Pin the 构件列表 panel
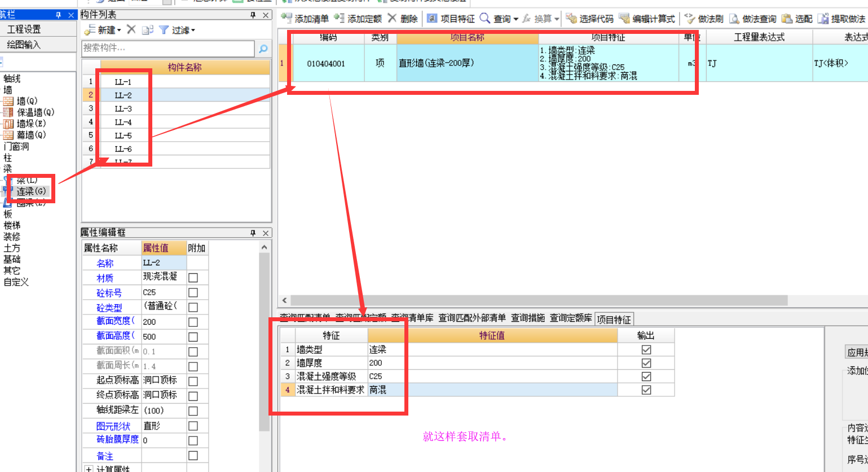The width and height of the screenshot is (868, 472). coord(253,15)
